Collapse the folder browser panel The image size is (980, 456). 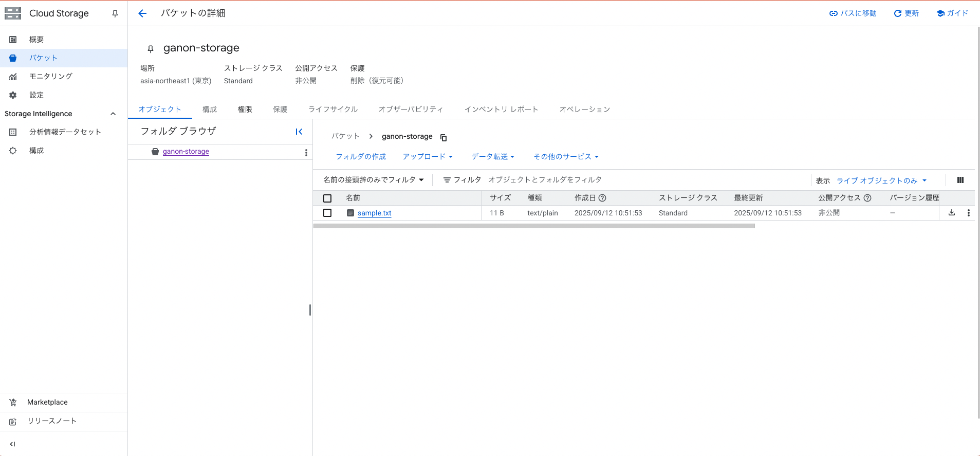point(299,132)
